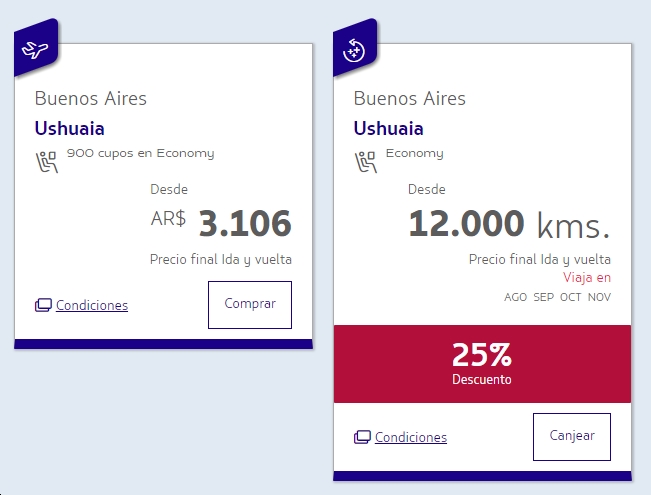
Task: Click the miles badge icon on the kms card
Action: (x=354, y=49)
